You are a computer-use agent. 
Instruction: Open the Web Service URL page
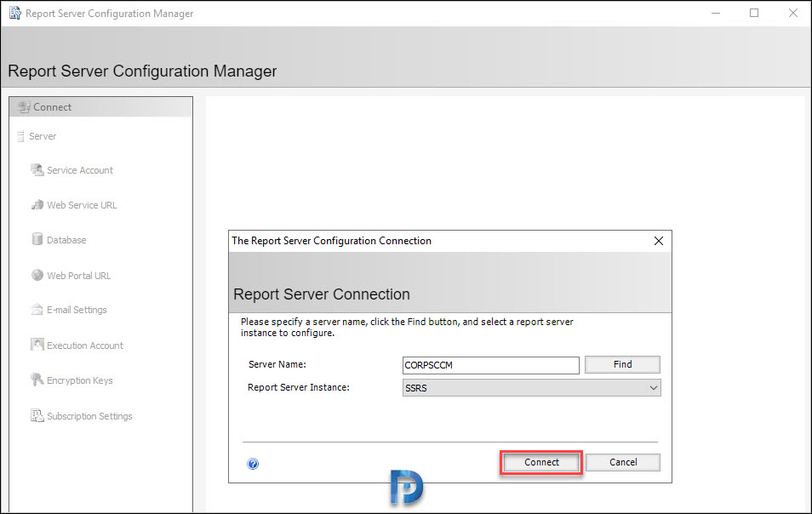click(x=82, y=205)
